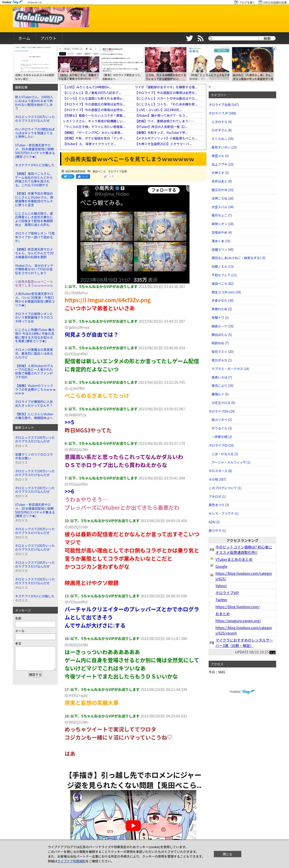Click the 名前 name input field

pos(35,624)
